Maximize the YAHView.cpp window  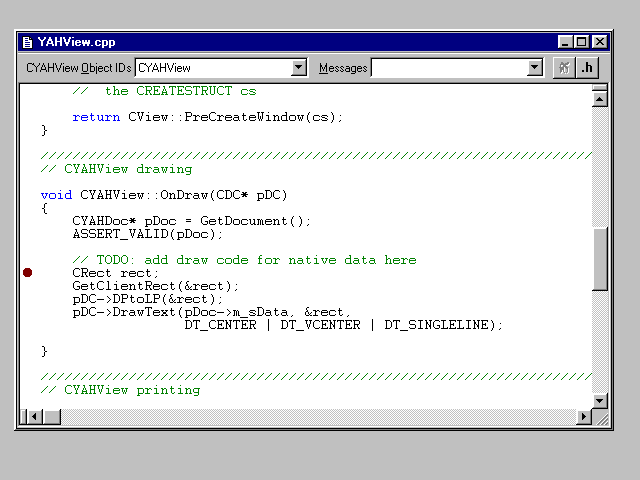click(582, 42)
